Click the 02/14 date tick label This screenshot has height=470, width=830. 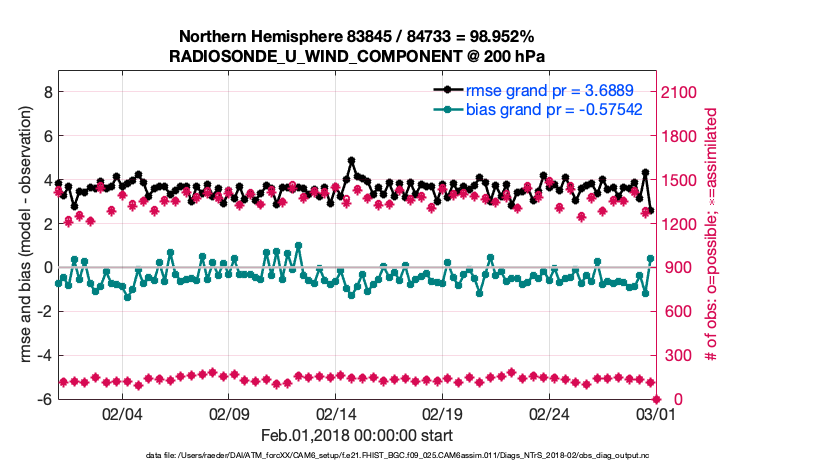pos(336,414)
